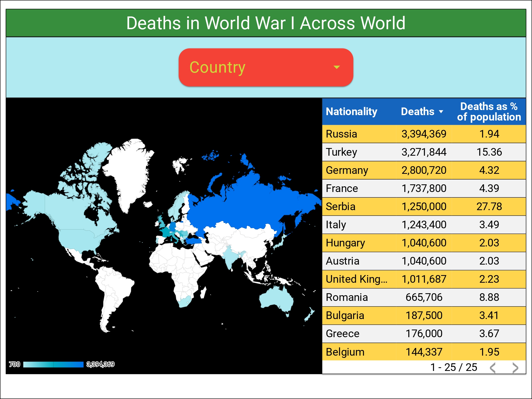This screenshot has width=532, height=399.
Task: Click the France nationality cell
Action: 342,188
